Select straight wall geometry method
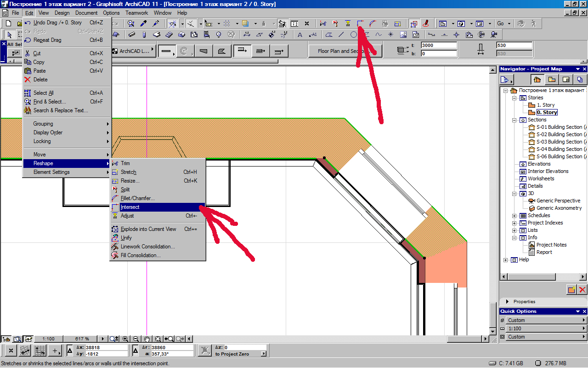This screenshot has width=588, height=368. [168, 51]
